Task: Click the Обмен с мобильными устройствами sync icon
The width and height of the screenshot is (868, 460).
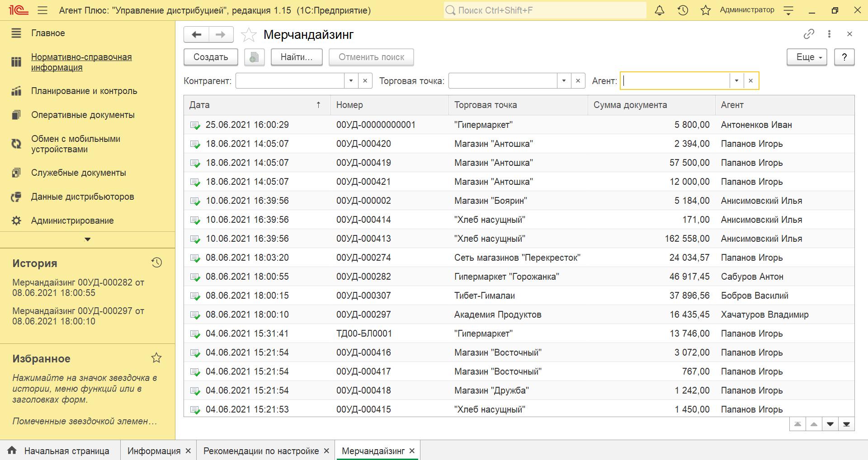Action: (16, 144)
